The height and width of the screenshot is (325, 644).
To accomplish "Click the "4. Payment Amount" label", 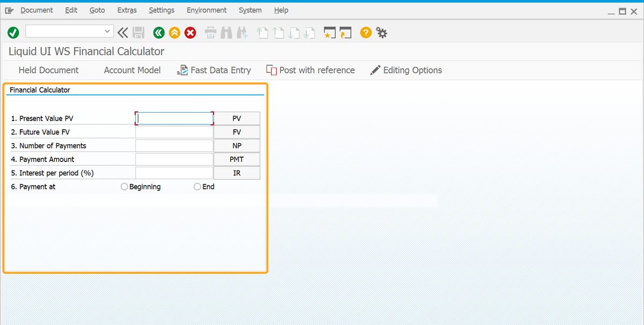I will point(42,159).
